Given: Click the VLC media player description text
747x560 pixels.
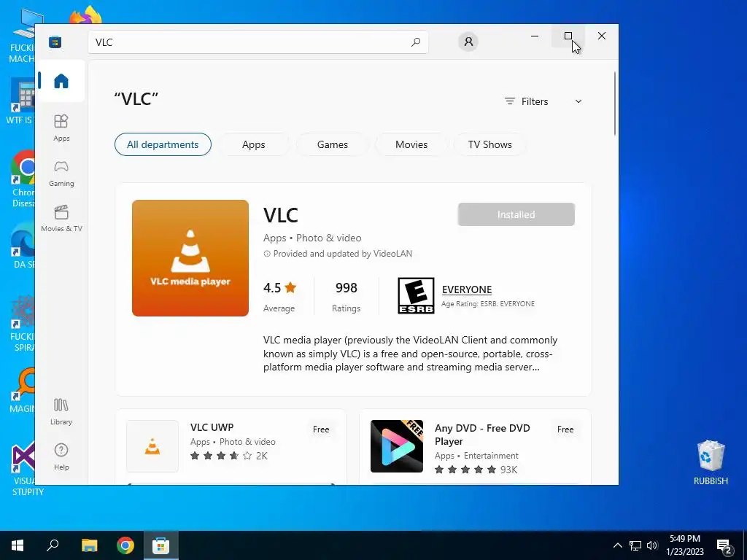Looking at the screenshot, I should point(410,354).
